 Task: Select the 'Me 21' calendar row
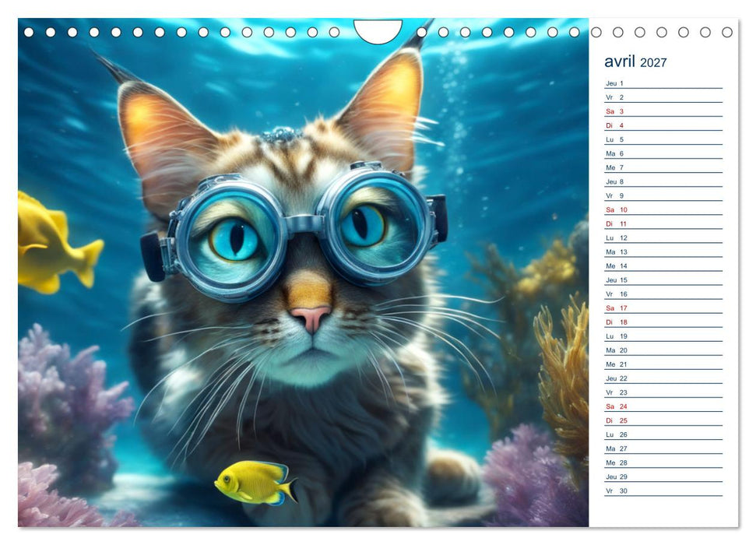click(x=663, y=364)
